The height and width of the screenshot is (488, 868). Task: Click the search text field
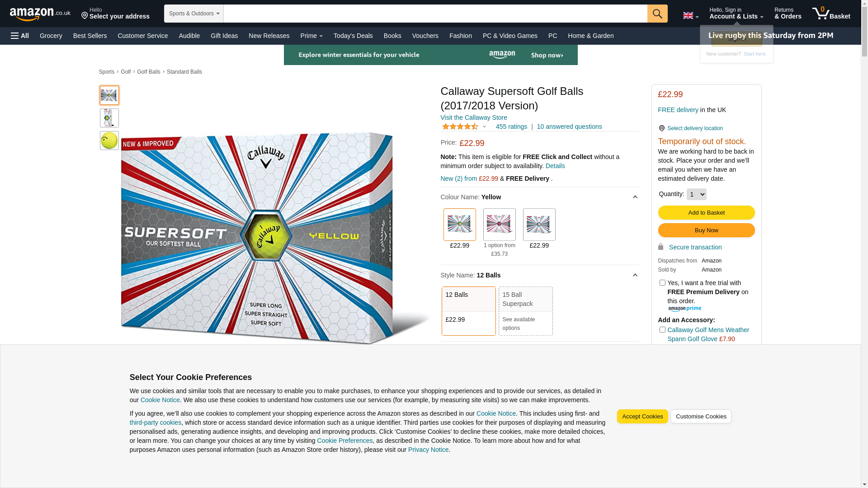(435, 14)
